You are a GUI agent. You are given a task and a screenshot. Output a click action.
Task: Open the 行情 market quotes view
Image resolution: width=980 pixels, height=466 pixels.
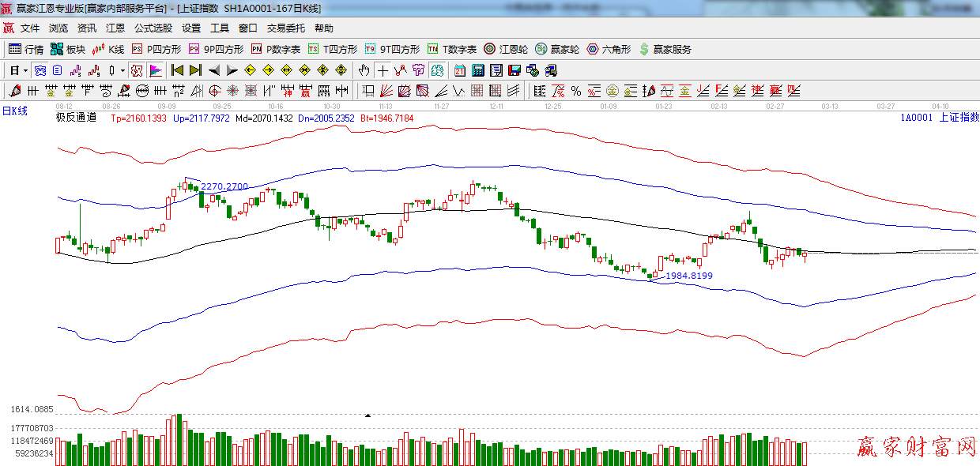click(x=25, y=49)
